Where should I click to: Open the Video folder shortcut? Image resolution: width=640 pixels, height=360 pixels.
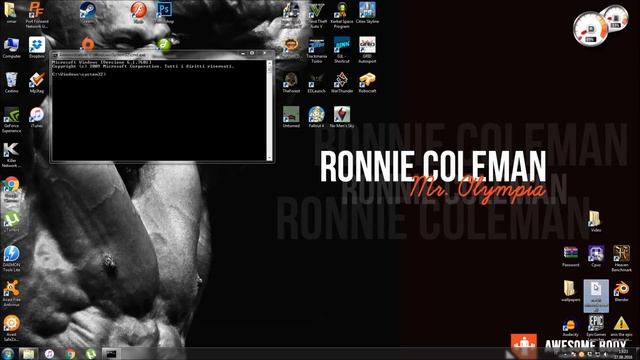tap(596, 222)
